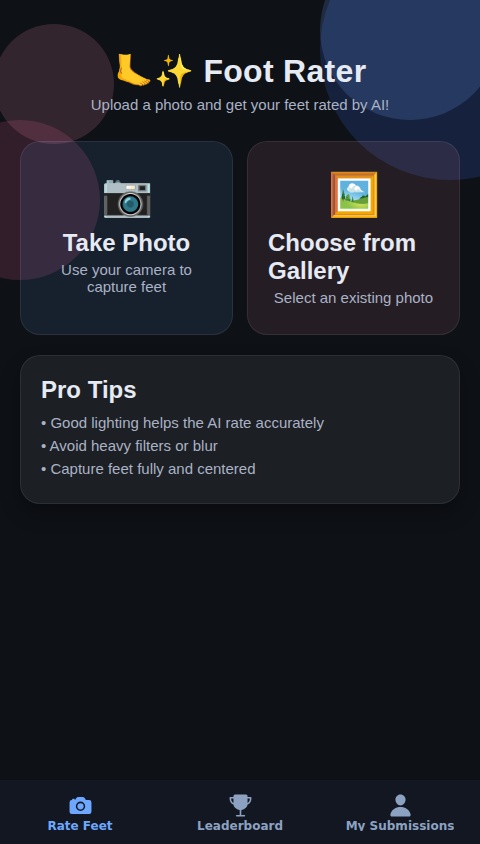The image size is (480, 844).
Task: Tap the retro camera icon
Action: point(126,198)
